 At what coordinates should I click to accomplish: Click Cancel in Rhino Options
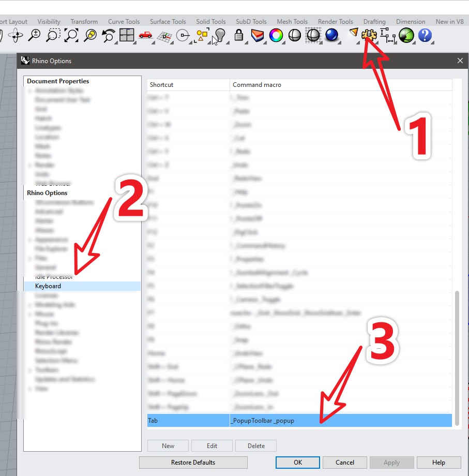344,463
